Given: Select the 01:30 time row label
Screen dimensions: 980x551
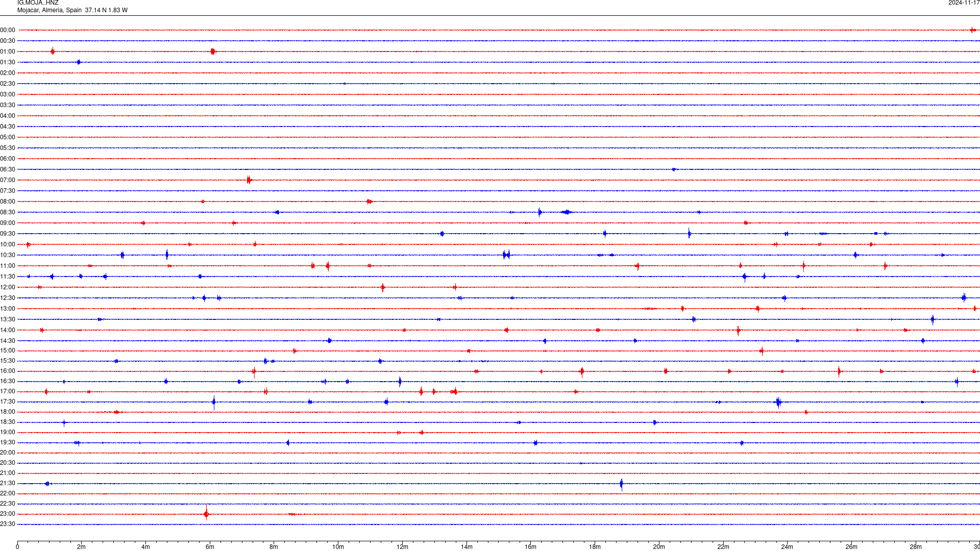Looking at the screenshot, I should click(8, 62).
